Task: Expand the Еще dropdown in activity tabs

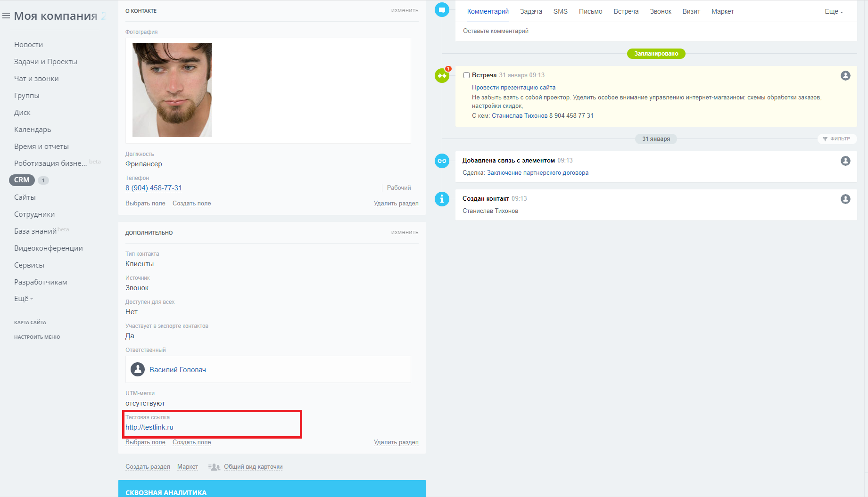Action: click(x=834, y=11)
